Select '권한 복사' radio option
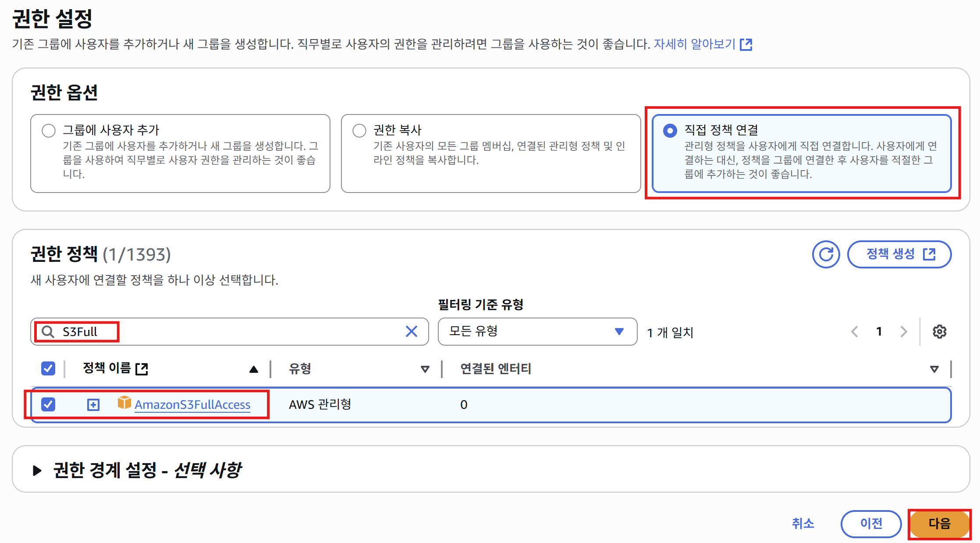 [359, 131]
